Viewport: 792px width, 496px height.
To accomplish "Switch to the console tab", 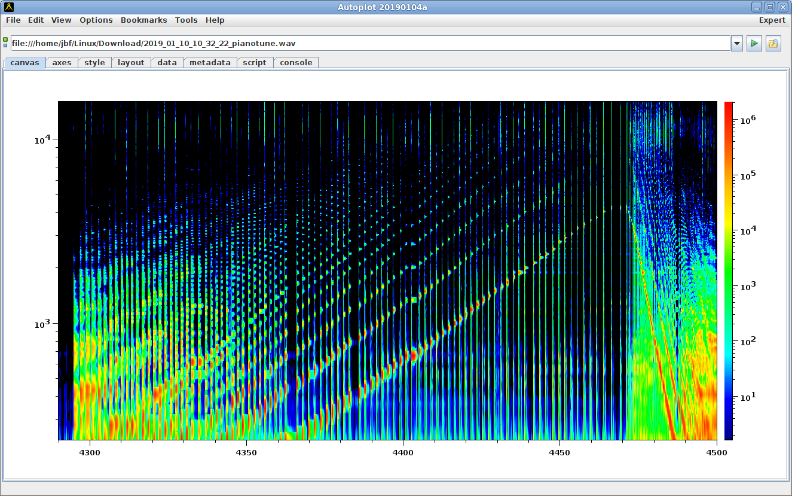I will tap(296, 63).
